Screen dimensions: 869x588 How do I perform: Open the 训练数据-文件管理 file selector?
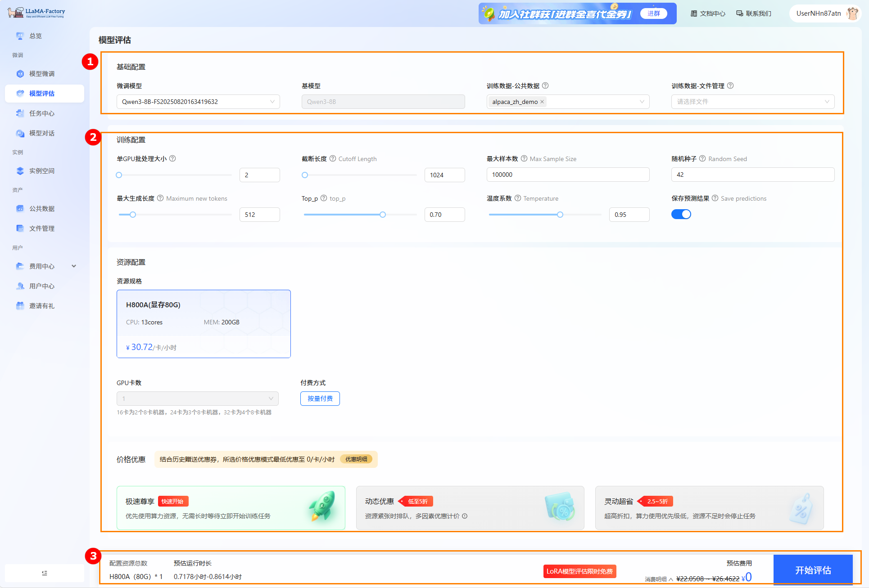[752, 102]
